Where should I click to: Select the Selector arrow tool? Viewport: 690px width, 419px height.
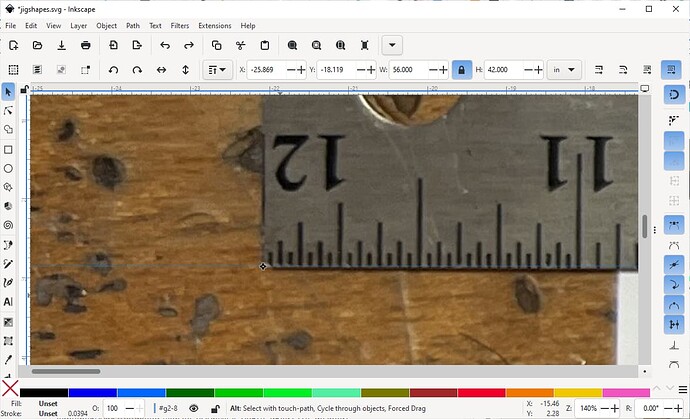click(x=8, y=92)
